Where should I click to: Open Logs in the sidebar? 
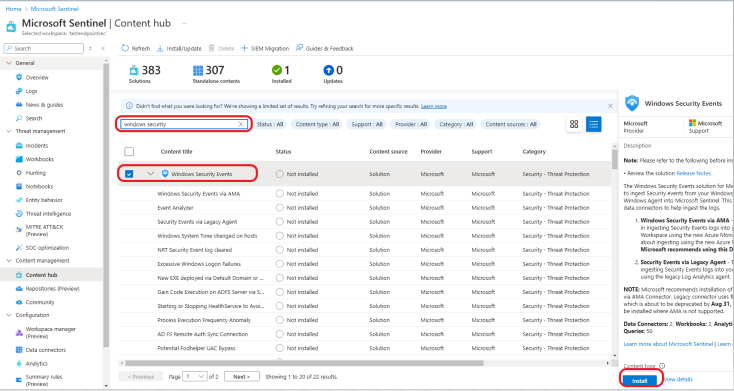coord(31,91)
